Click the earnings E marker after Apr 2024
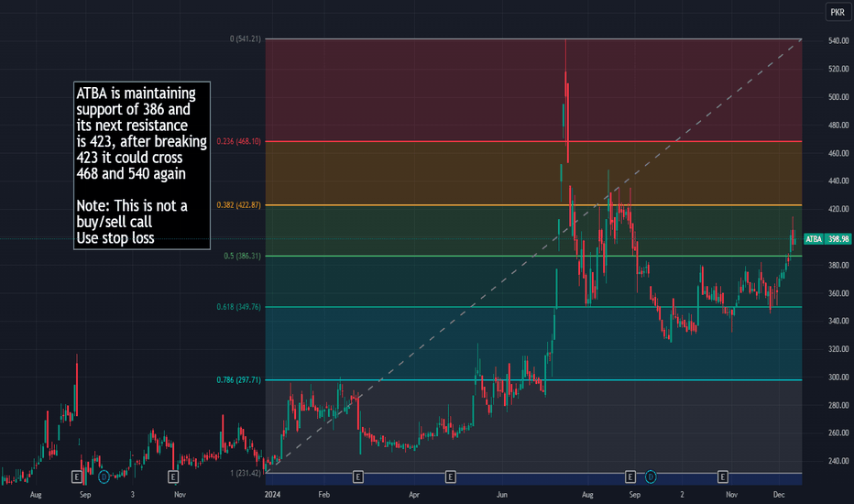Viewport: 854px width, 504px height. 451,477
